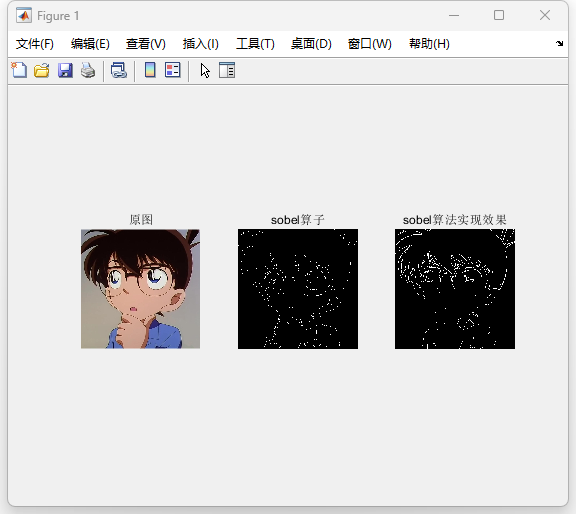Expand the 窗口(W) menu

(370, 44)
